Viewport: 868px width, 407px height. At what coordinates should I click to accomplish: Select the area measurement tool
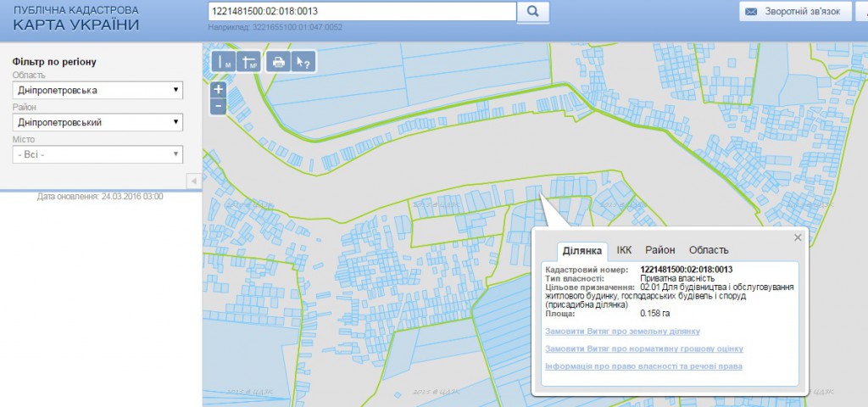point(249,61)
